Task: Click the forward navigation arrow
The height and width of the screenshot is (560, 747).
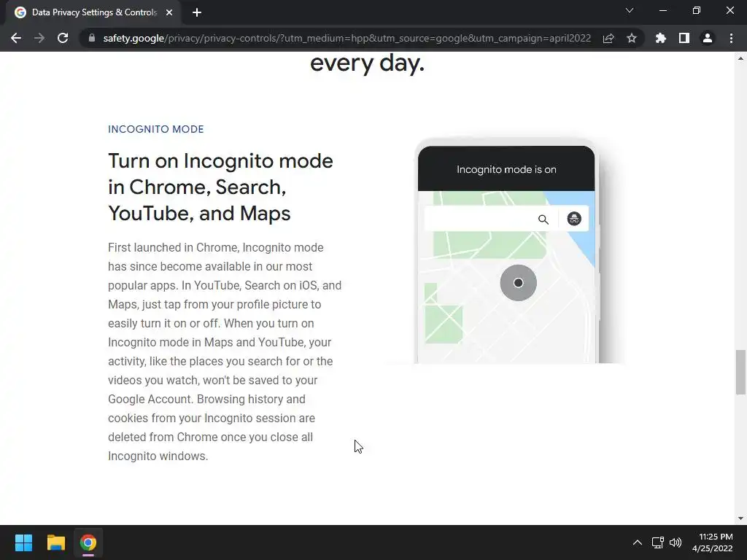Action: click(39, 38)
